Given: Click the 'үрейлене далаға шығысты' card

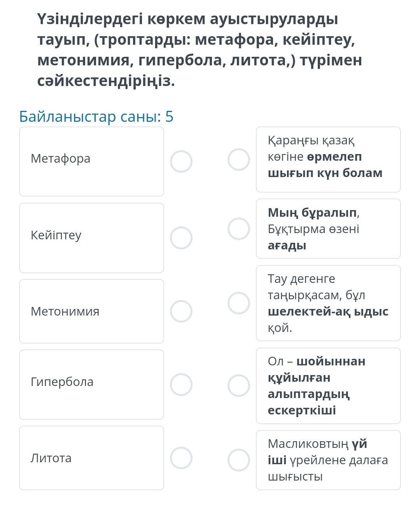Looking at the screenshot, I should click(x=328, y=460).
